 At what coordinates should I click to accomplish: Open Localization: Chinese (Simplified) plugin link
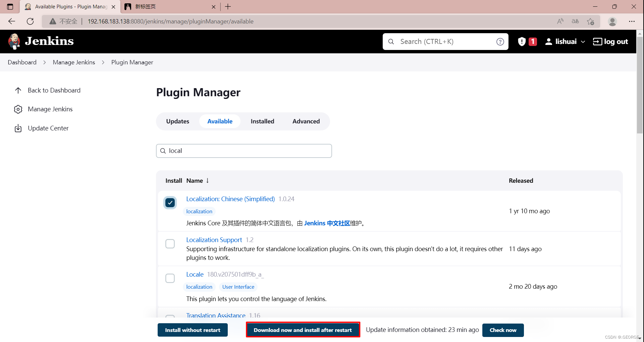tap(230, 199)
